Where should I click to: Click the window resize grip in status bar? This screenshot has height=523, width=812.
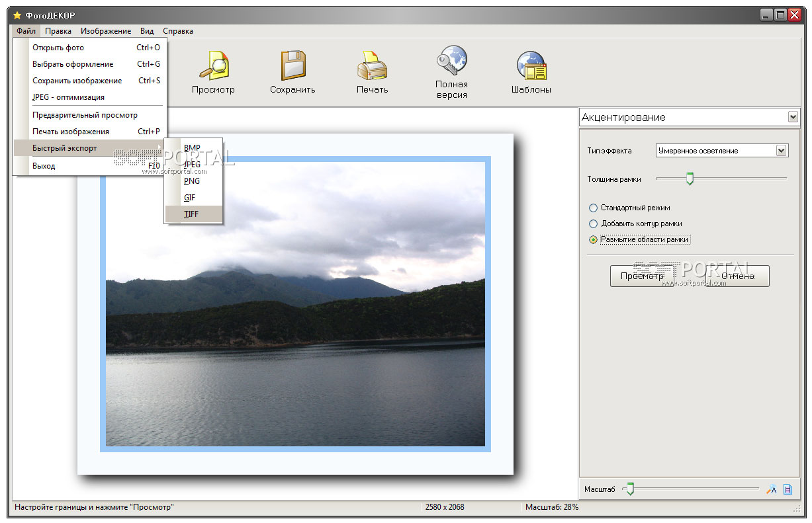(x=796, y=509)
